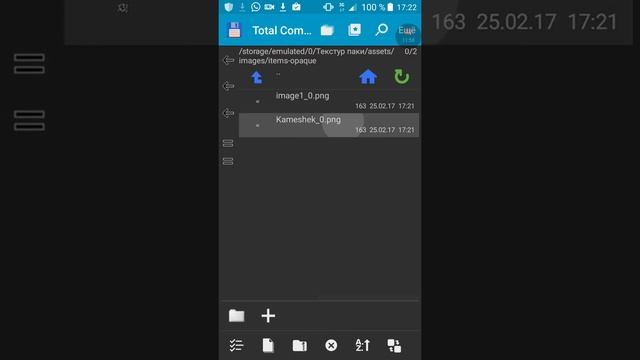Tap the 17:22 clock in status bar
640x360 pixels.
click(407, 7)
